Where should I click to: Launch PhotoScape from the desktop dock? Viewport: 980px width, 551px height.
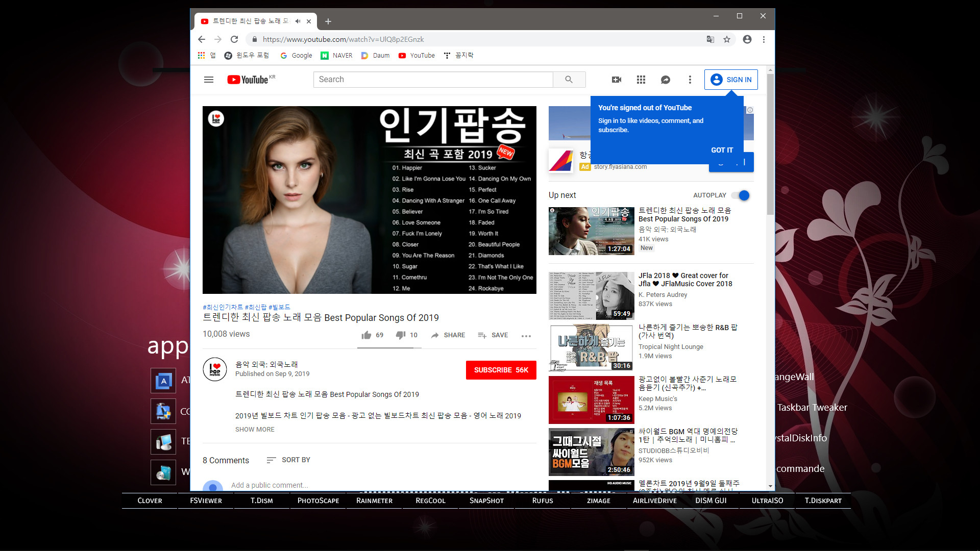[x=318, y=501]
